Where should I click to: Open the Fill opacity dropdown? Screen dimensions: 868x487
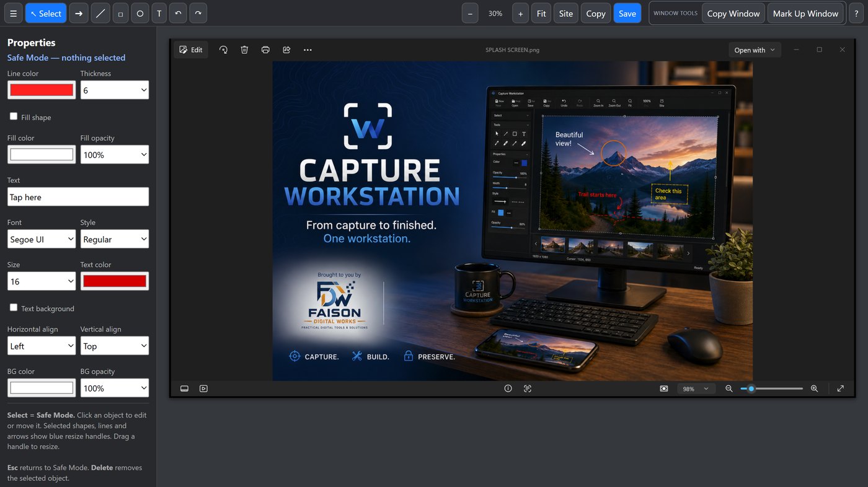click(115, 154)
